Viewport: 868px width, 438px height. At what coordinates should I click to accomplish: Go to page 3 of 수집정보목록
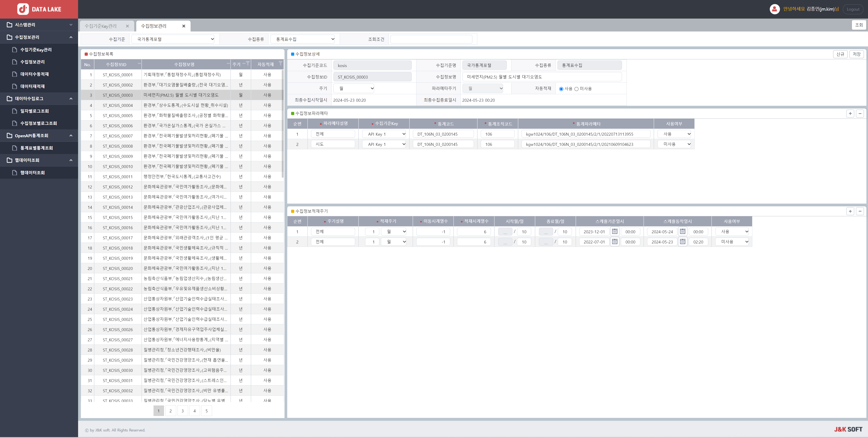[183, 411]
